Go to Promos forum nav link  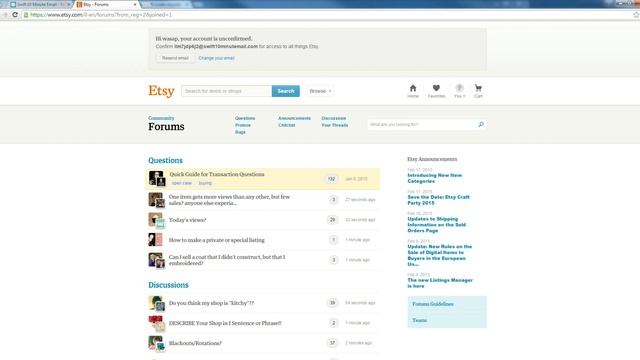click(x=243, y=125)
